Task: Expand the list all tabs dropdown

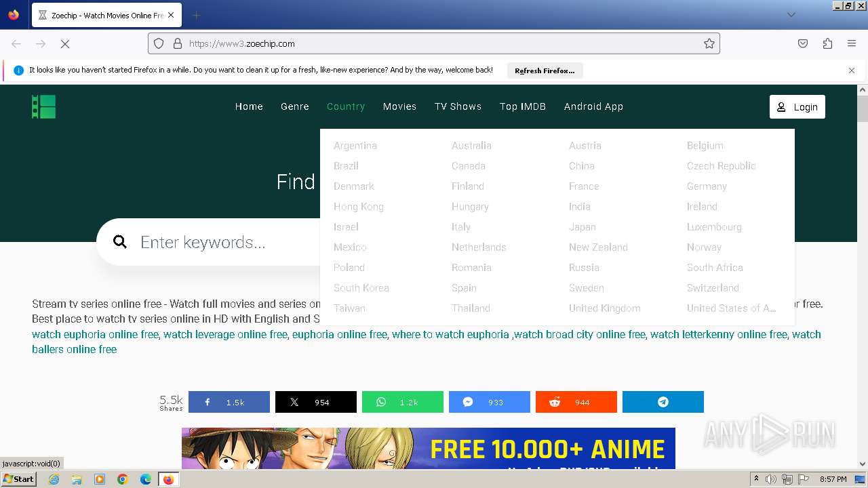Action: point(791,15)
